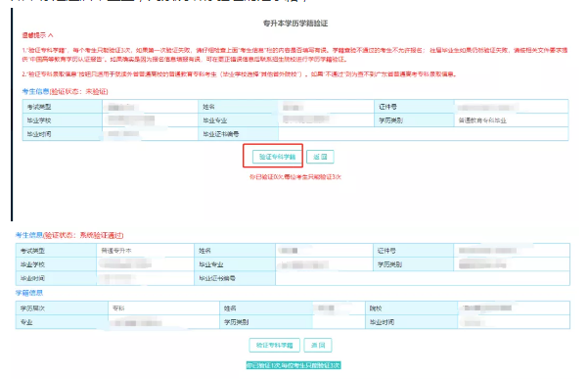Select the page title 专升本学历学籍验证
Viewport: 588px width, 379px height.
295,24
